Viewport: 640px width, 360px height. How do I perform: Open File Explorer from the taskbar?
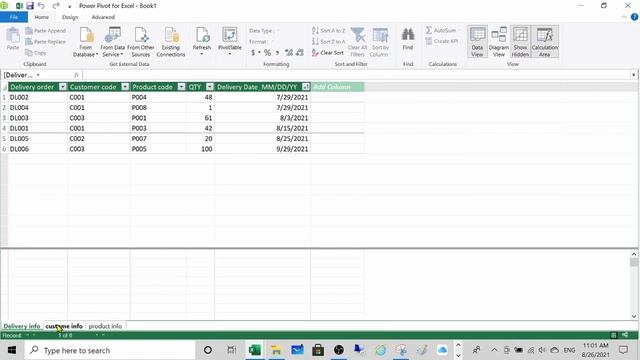276,350
